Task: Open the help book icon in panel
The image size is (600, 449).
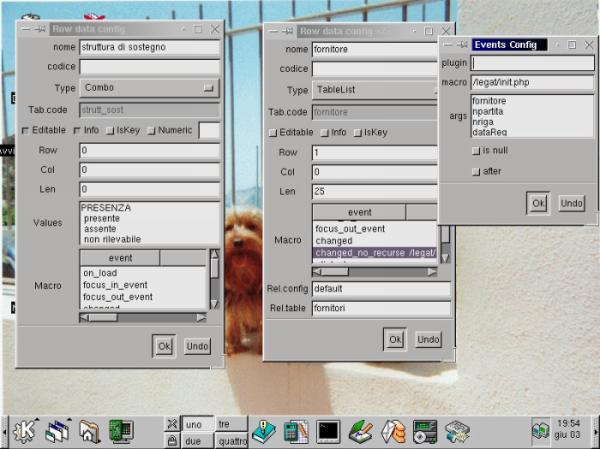Action: click(264, 431)
